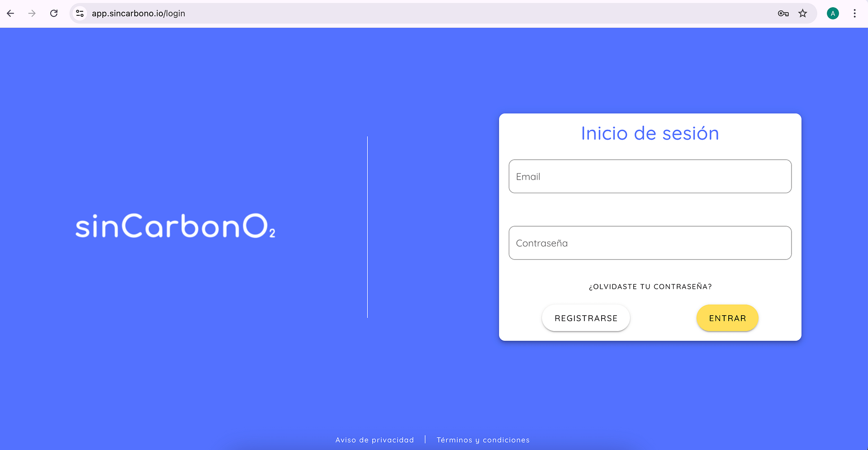Reload the page with the refresh icon
This screenshot has height=450, width=868.
54,14
